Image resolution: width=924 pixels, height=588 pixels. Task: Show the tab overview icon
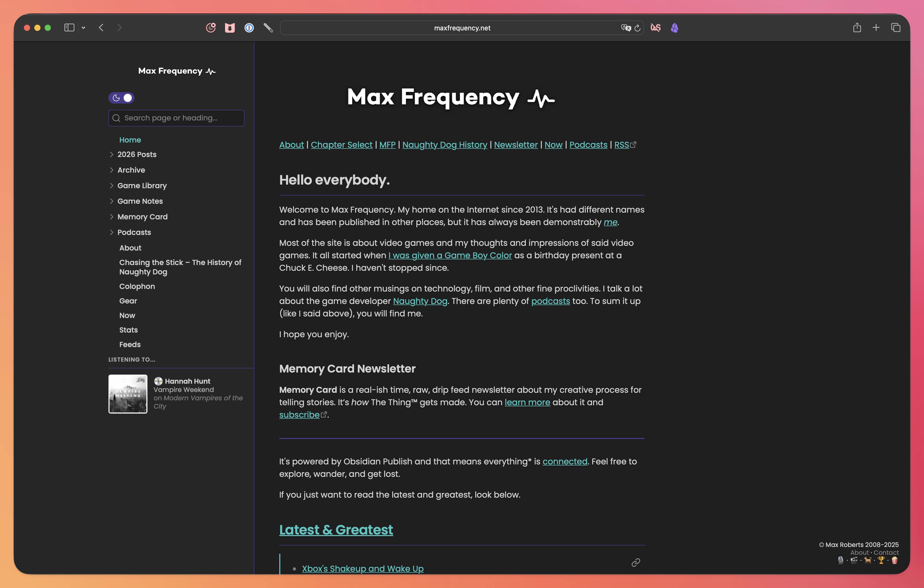tap(896, 28)
